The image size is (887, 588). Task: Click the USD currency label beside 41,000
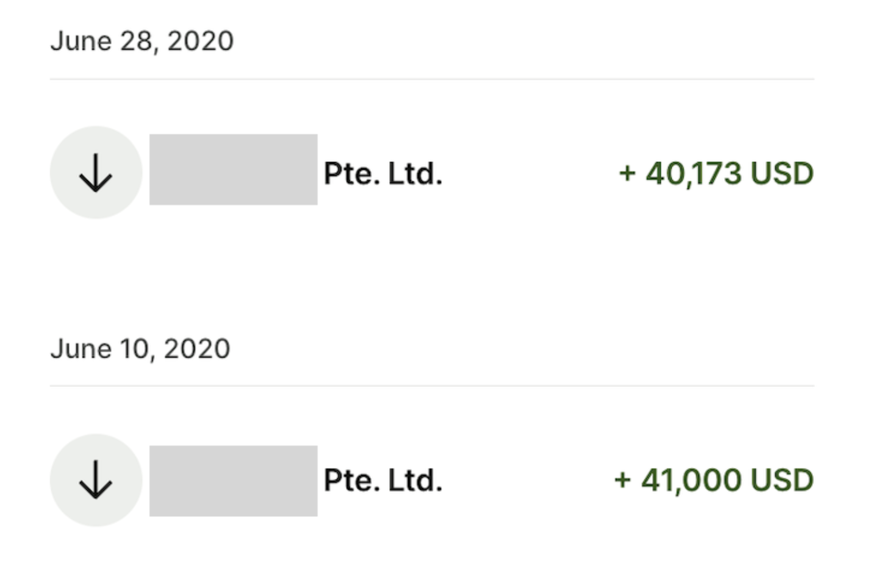pos(782,480)
